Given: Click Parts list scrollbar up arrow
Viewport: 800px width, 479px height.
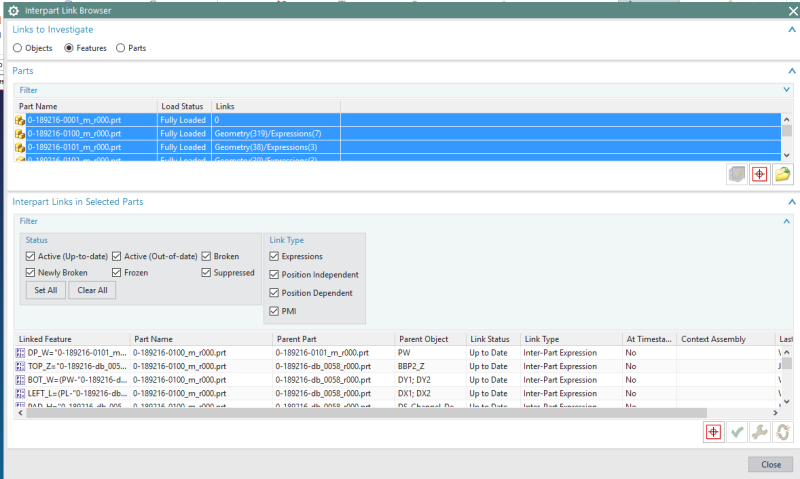Looking at the screenshot, I should [787, 119].
